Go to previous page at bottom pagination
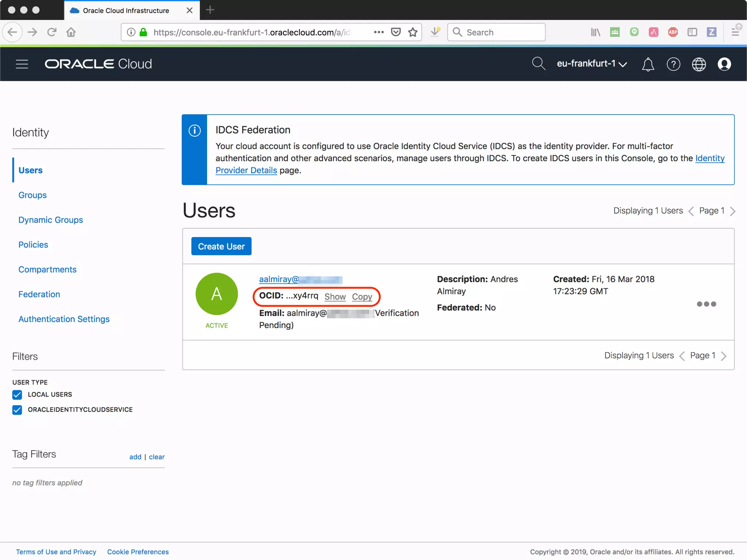The width and height of the screenshot is (747, 560). tap(682, 356)
